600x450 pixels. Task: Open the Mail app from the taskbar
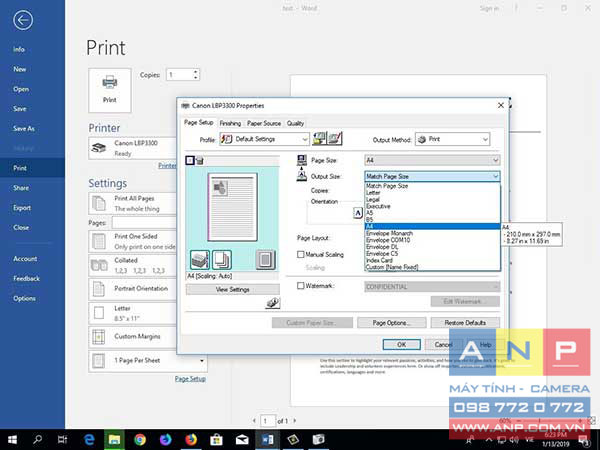point(242,440)
